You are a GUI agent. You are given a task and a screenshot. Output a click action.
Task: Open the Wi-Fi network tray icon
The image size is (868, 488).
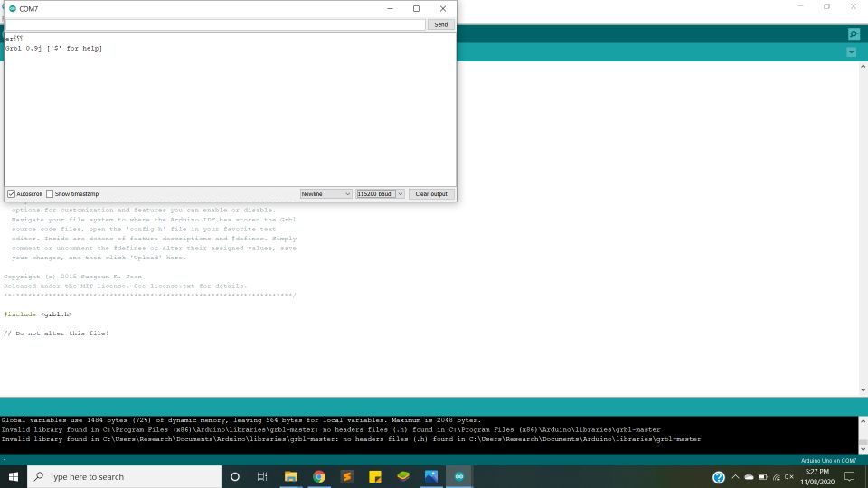point(777,477)
